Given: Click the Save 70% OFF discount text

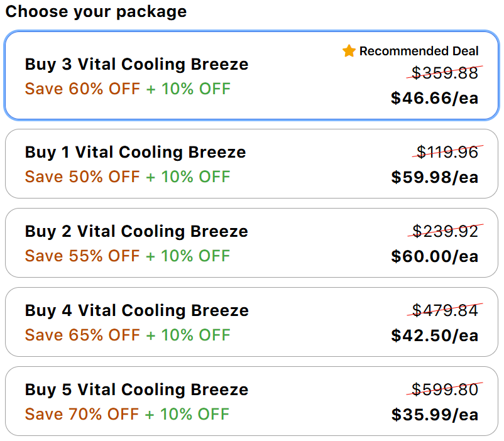Looking at the screenshot, I should pyautogui.click(x=82, y=414).
